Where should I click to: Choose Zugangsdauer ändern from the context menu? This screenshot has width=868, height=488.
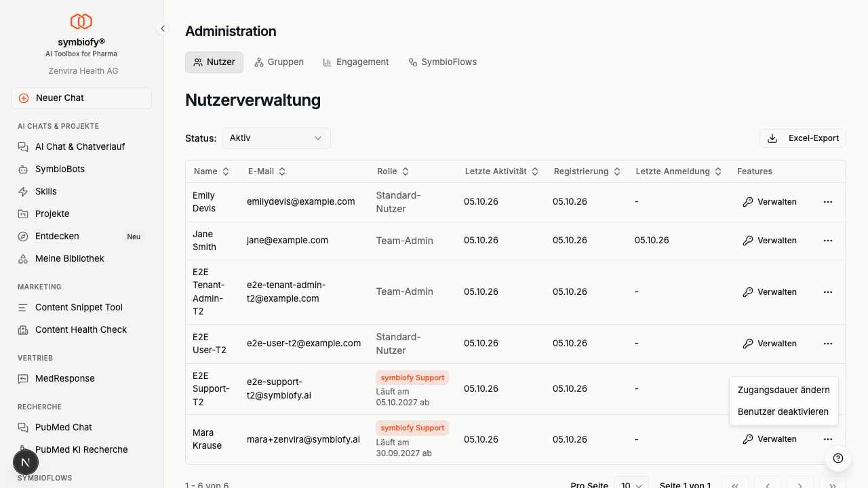(784, 390)
